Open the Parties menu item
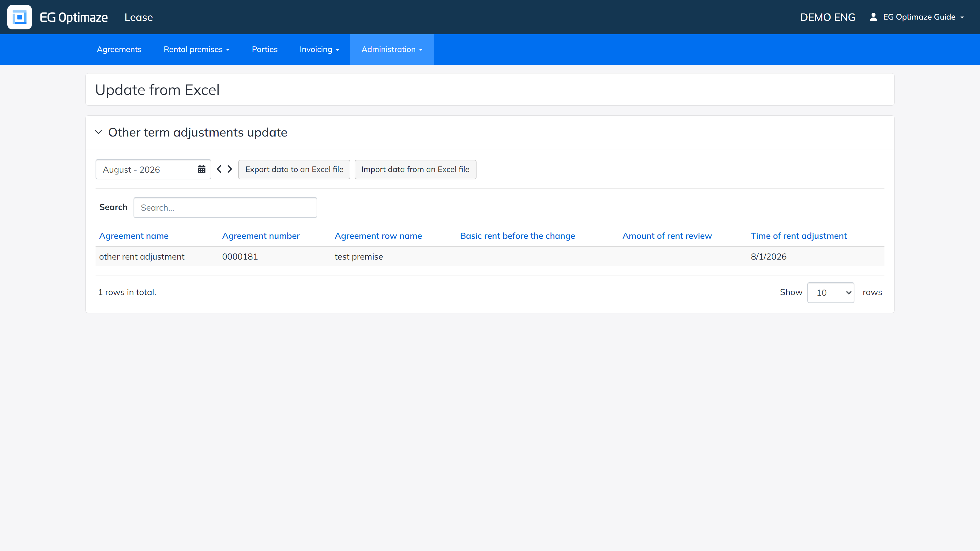Viewport: 980px width, 551px height. coord(265,49)
